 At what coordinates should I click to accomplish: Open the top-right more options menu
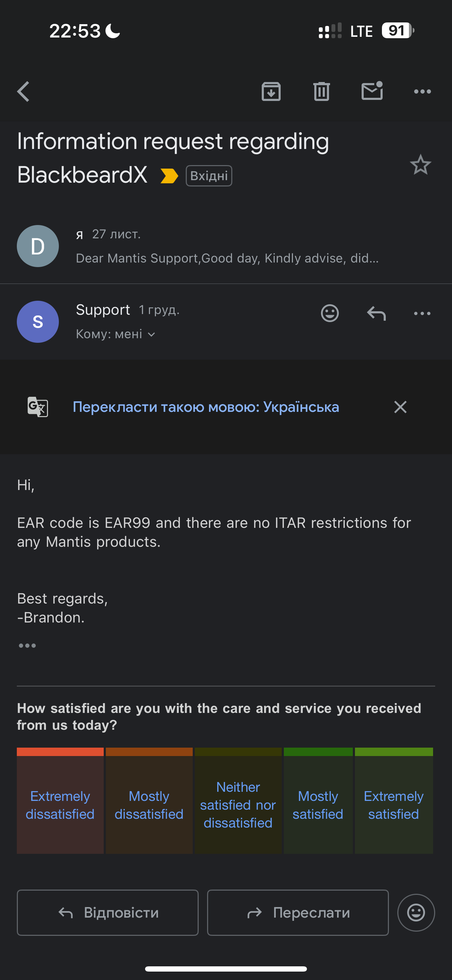(422, 92)
